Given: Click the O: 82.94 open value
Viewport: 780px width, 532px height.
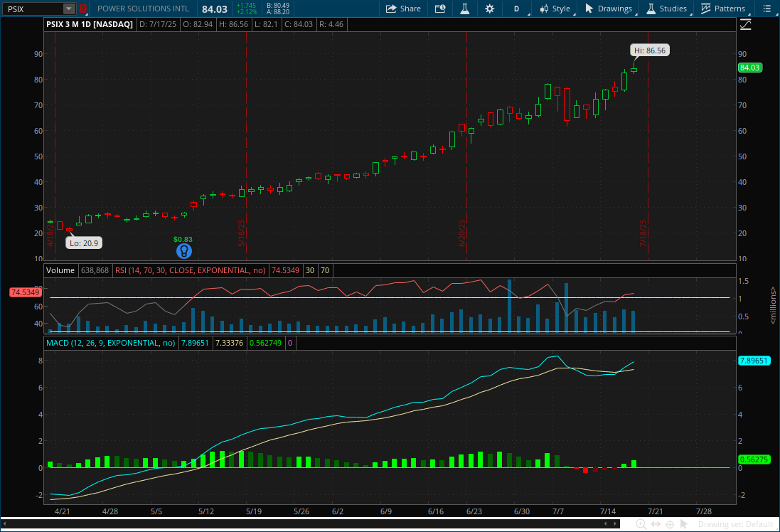Looking at the screenshot, I should click(198, 24).
